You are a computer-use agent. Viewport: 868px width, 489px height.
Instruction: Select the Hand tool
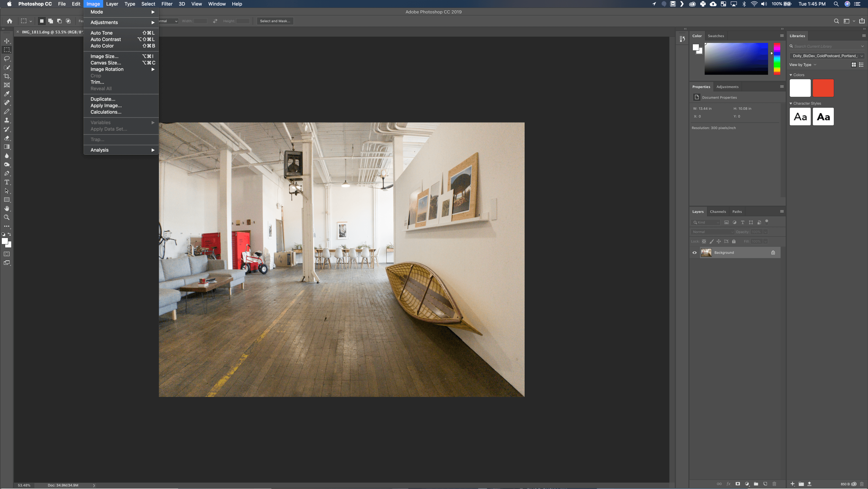[x=7, y=208]
